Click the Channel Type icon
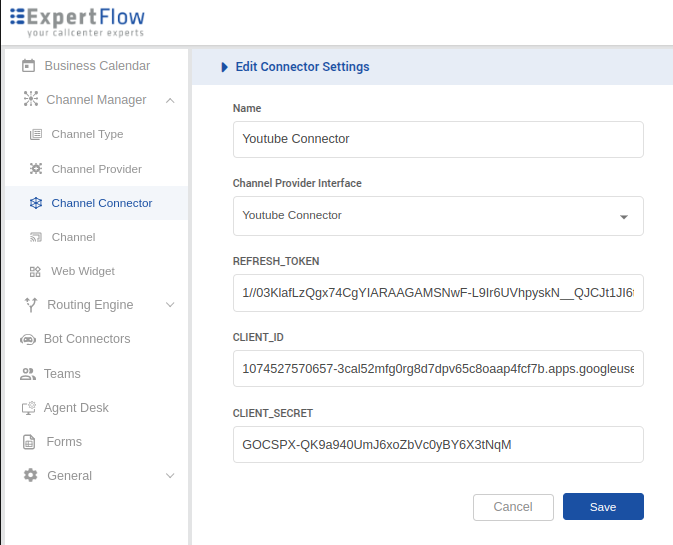Image resolution: width=673 pixels, height=545 pixels. [36, 135]
